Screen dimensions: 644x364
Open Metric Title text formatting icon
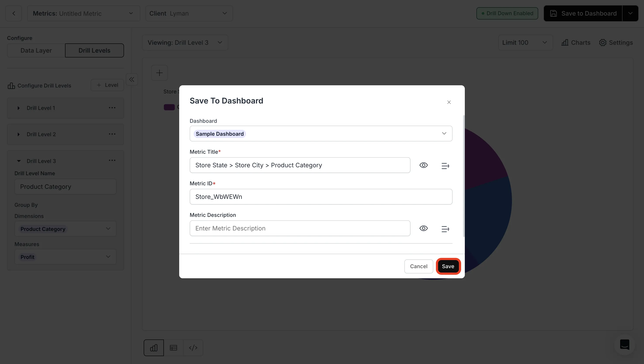click(445, 166)
